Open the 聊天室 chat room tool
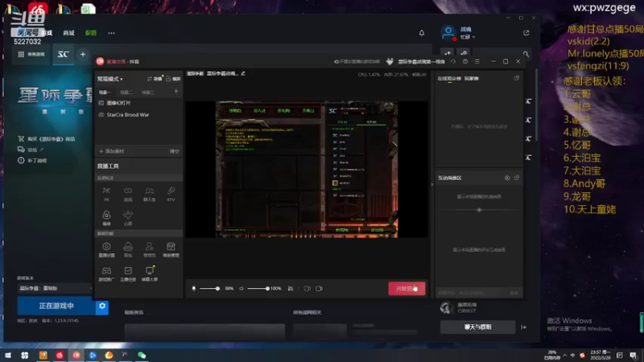644x362 pixels. pyautogui.click(x=150, y=193)
